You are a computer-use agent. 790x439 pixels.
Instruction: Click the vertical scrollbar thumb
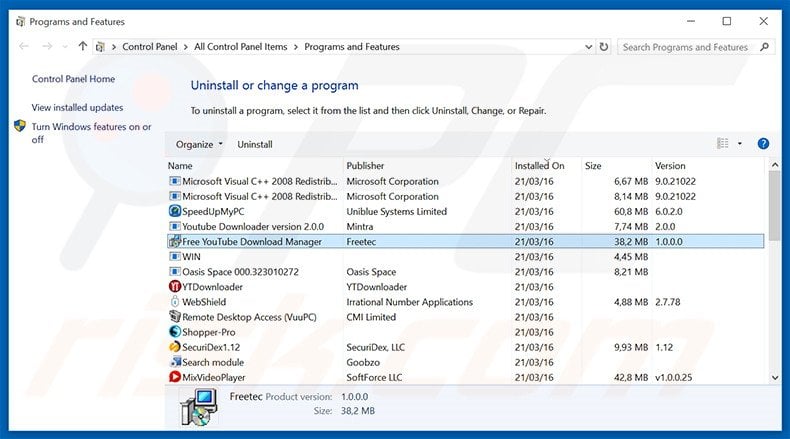[775, 208]
